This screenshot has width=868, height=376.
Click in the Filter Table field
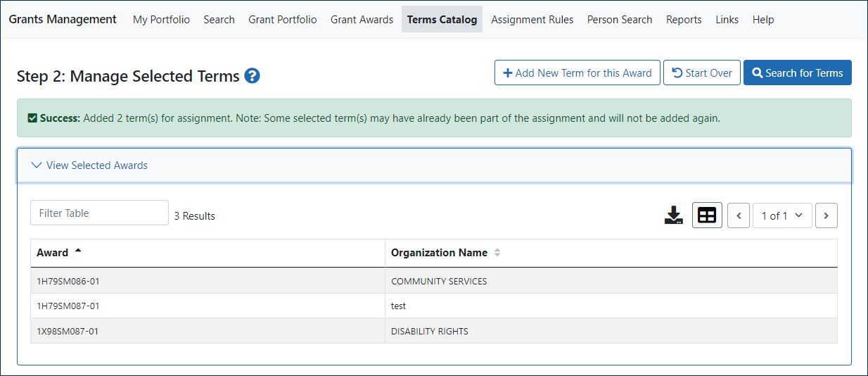coord(99,213)
